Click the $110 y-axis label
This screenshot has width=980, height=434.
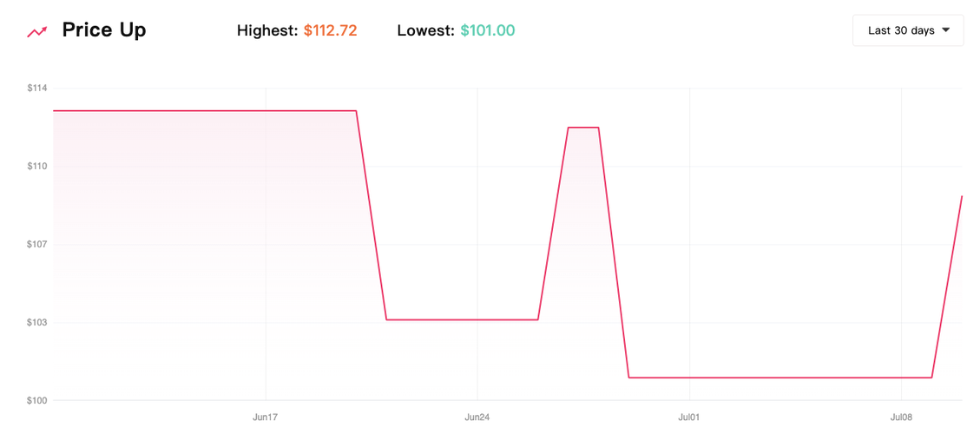tap(36, 167)
